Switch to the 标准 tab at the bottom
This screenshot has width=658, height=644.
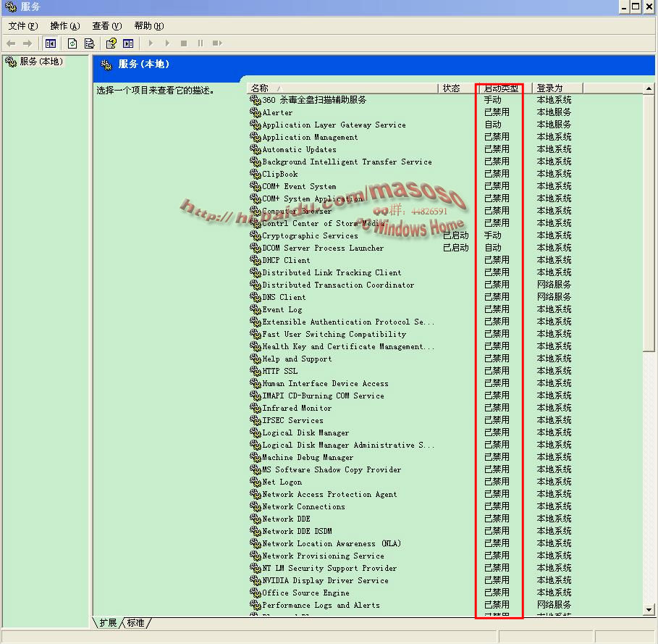[x=136, y=623]
